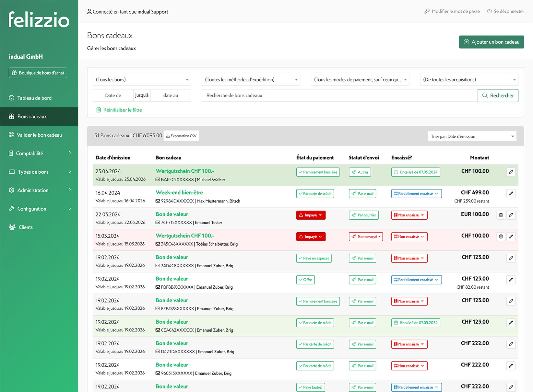Click the Ajouter un bon cadeau button
Screen dimensions: 533x392
point(491,42)
